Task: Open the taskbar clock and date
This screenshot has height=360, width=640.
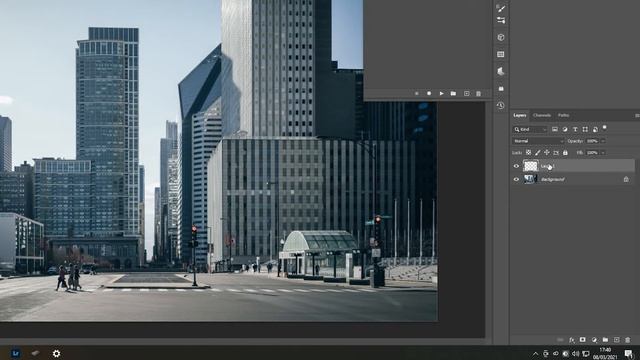Action: pos(605,353)
